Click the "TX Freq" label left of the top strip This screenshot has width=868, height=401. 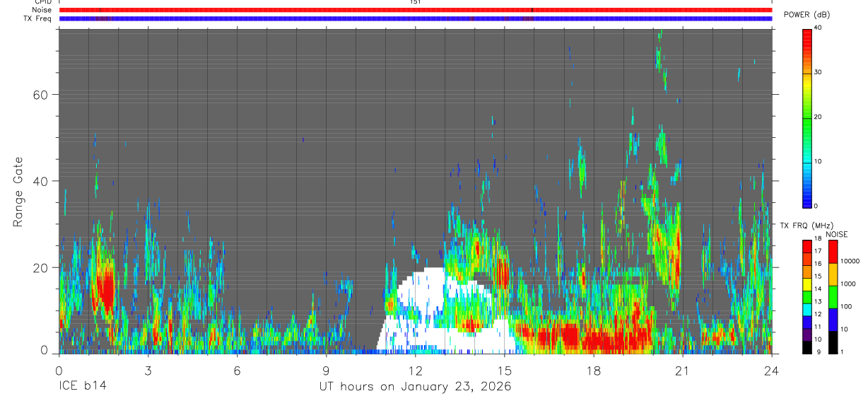38,18
